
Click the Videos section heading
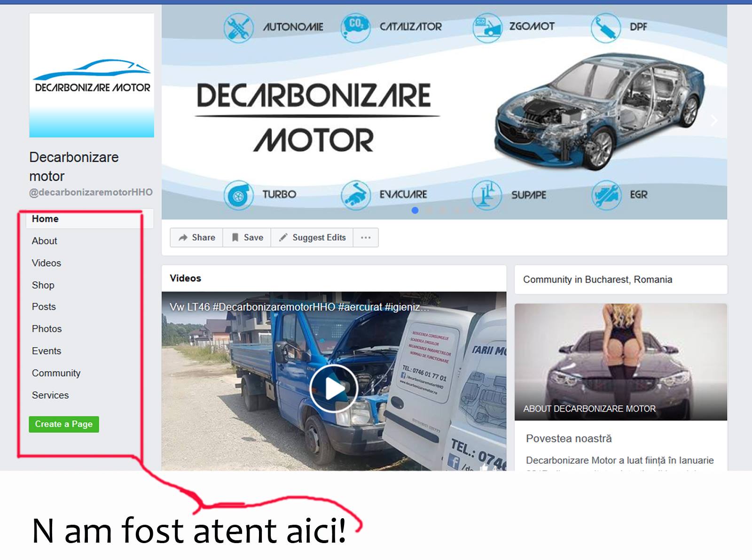point(185,278)
